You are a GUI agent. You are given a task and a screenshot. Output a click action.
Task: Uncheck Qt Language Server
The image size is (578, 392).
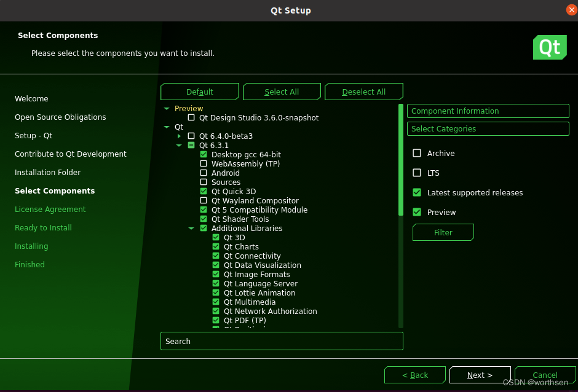216,283
